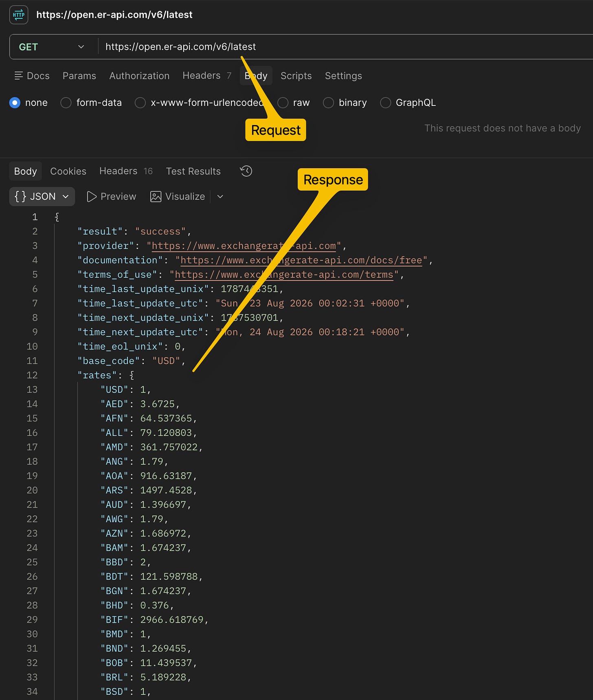Screen dimensions: 593x700
Task: Click the AMD value 361.757022
Action: 169,447
